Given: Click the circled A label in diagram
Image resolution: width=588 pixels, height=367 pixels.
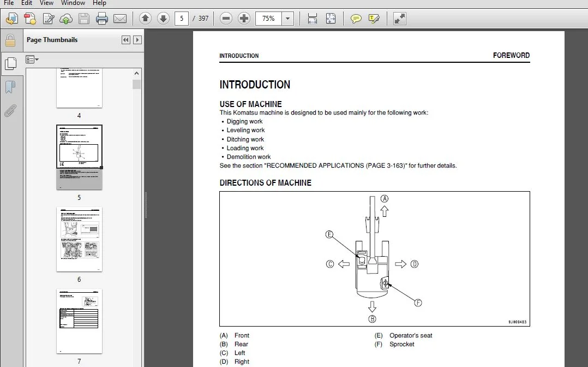Looking at the screenshot, I should pyautogui.click(x=385, y=199).
